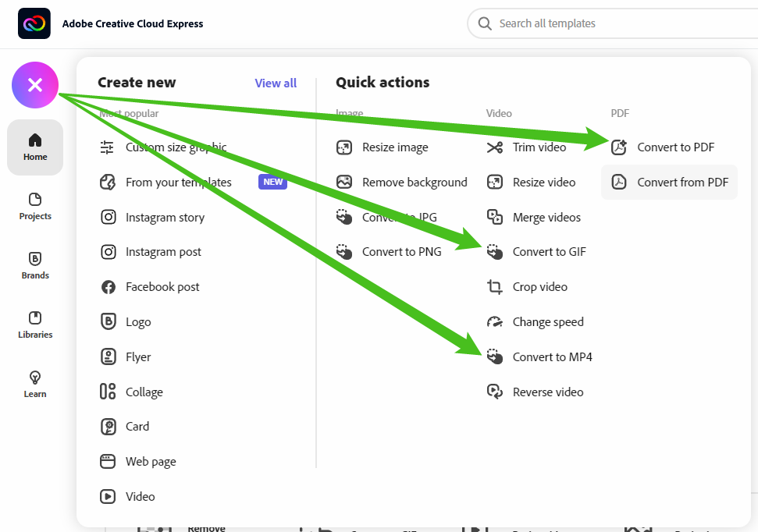Open the View all templates link
Image resolution: width=758 pixels, height=532 pixels.
point(276,83)
